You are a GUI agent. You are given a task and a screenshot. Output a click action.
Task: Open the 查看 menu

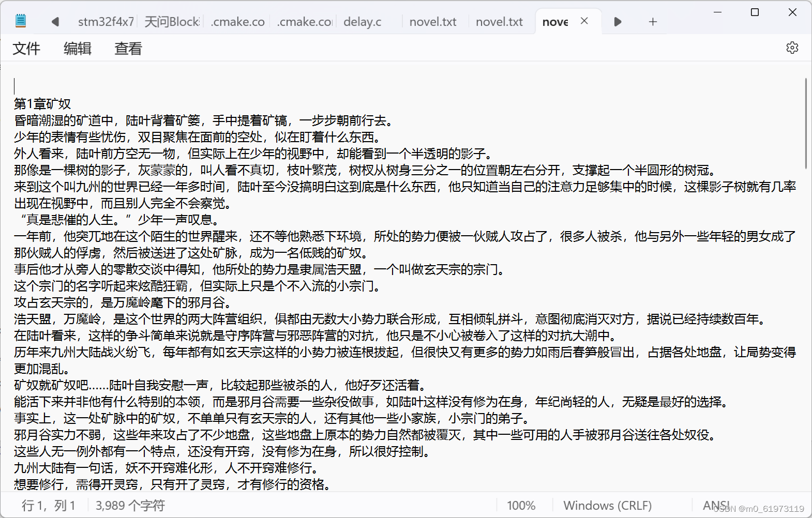(x=128, y=49)
